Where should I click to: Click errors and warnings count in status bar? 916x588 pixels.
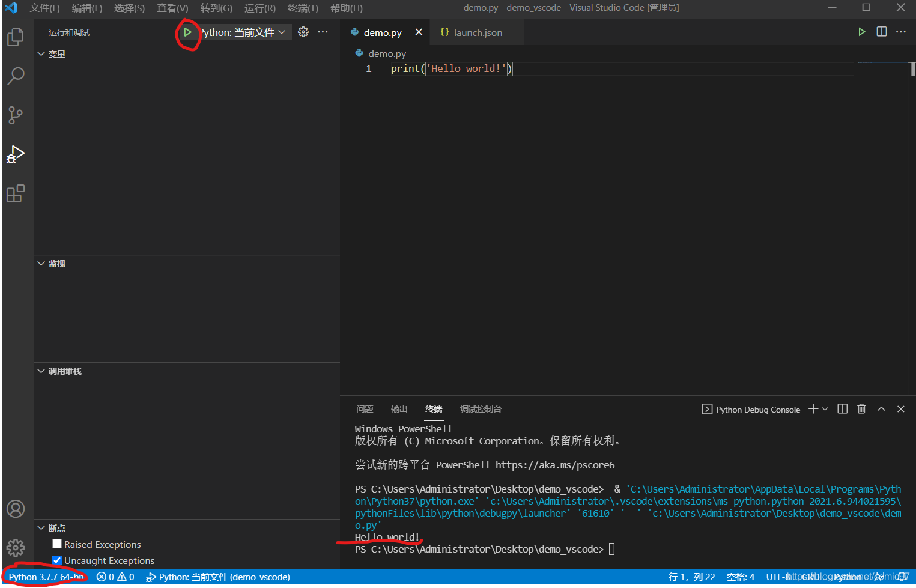[115, 577]
